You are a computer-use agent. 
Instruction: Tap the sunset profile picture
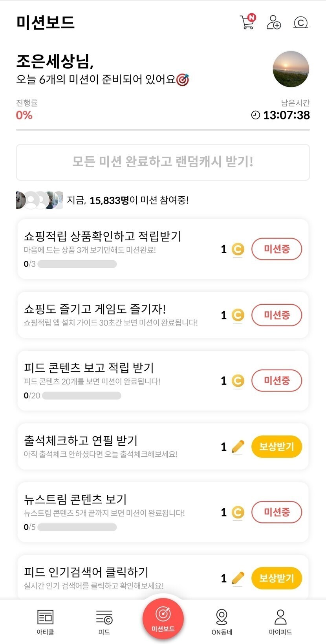(291, 69)
